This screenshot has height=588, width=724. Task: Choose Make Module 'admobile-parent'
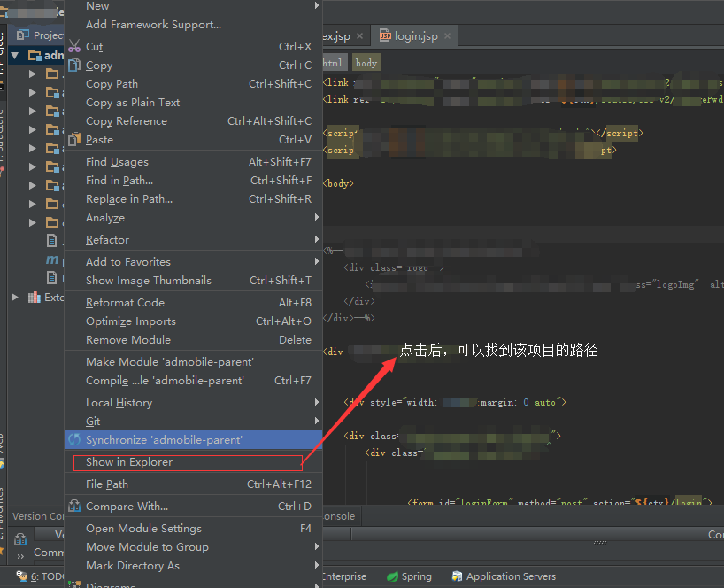(x=194, y=362)
